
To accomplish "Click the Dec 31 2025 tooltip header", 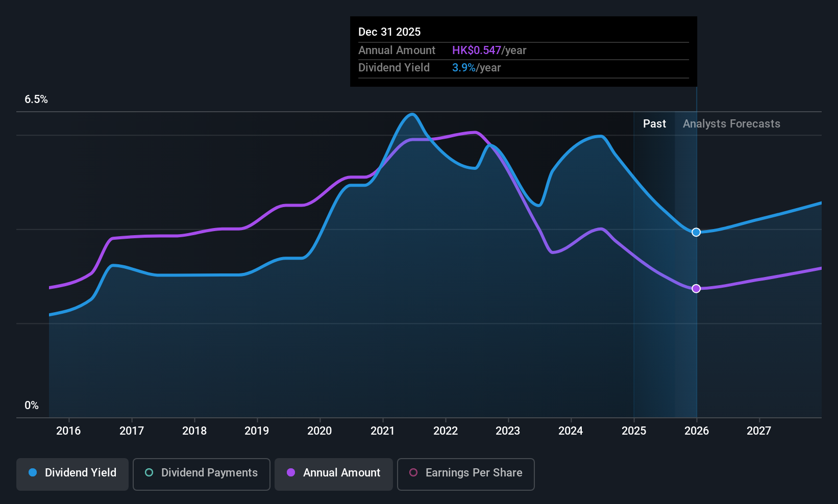I will tap(389, 32).
